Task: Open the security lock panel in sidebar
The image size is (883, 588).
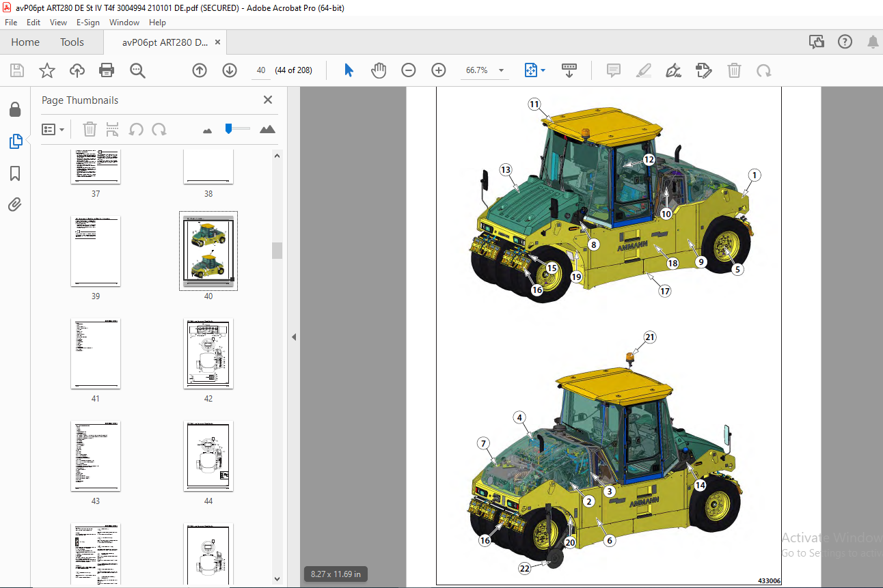Action: (15, 109)
